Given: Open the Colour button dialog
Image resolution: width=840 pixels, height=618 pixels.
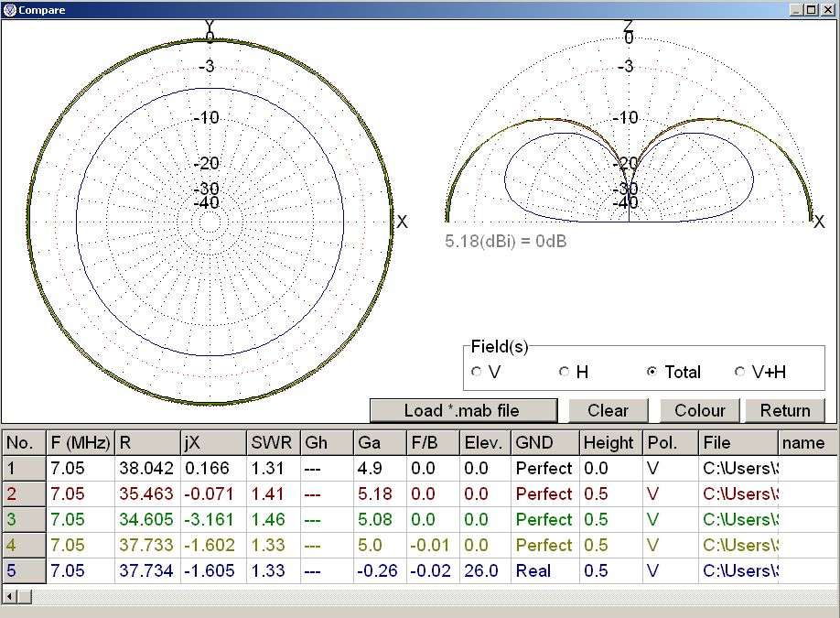Looking at the screenshot, I should (x=699, y=410).
